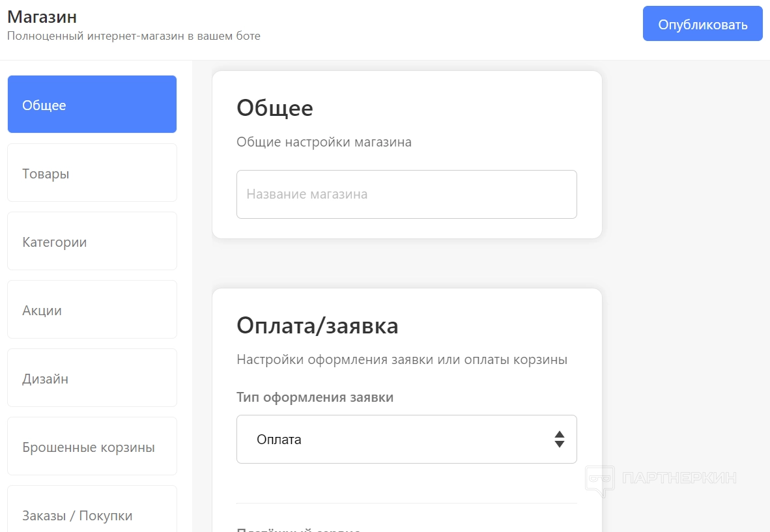Screen dimensions: 770x532
Task: Focus the Название магазина input field
Action: pos(406,194)
